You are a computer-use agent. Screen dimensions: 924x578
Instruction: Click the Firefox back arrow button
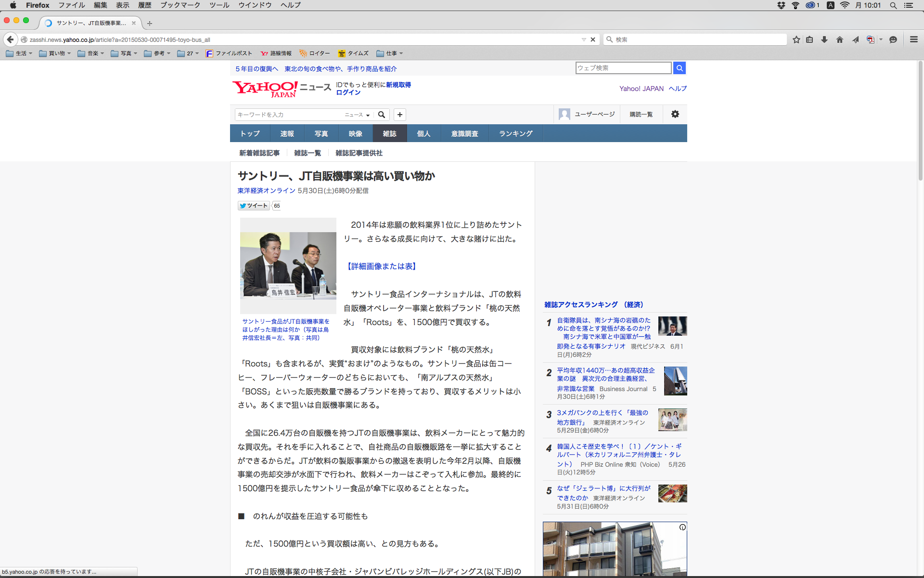tap(10, 39)
